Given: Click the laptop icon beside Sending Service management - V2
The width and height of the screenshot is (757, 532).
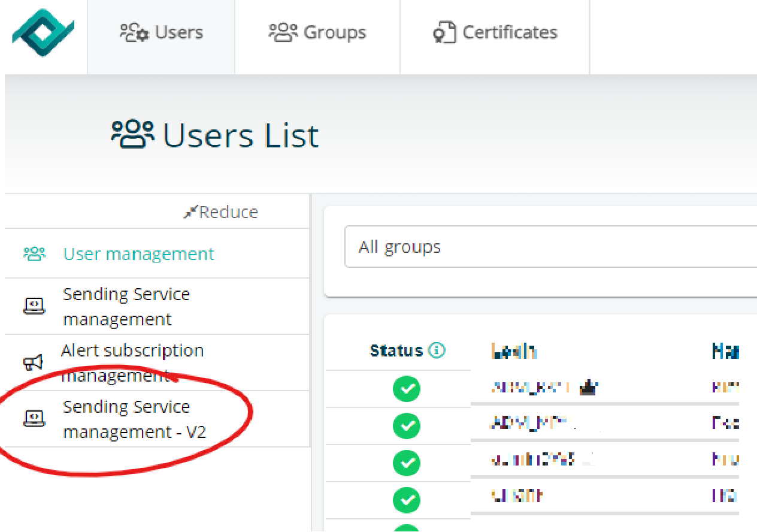Looking at the screenshot, I should click(x=34, y=418).
